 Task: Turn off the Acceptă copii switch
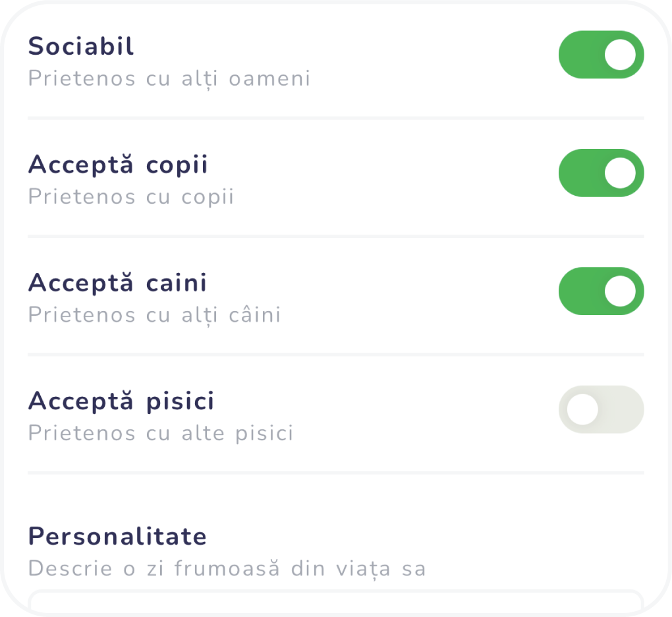click(x=601, y=173)
